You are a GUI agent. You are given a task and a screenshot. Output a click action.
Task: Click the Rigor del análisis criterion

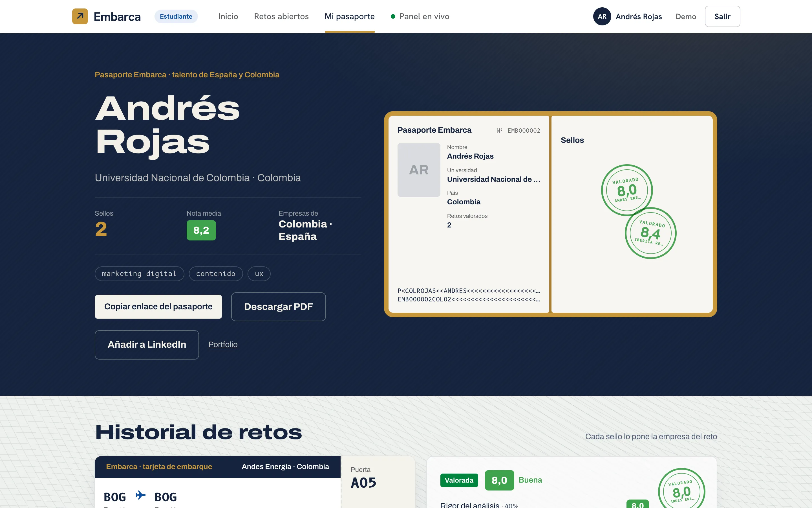pyautogui.click(x=479, y=505)
